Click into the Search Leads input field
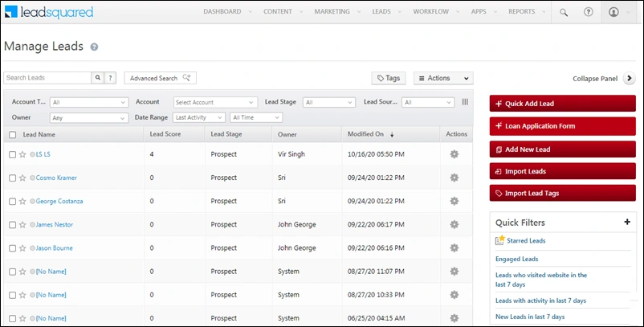The image size is (644, 327). pyautogui.click(x=47, y=78)
